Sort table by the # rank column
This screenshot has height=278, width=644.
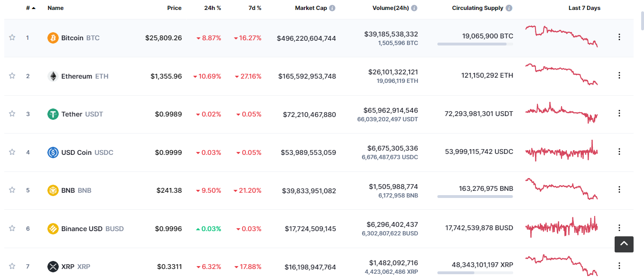[x=31, y=8]
